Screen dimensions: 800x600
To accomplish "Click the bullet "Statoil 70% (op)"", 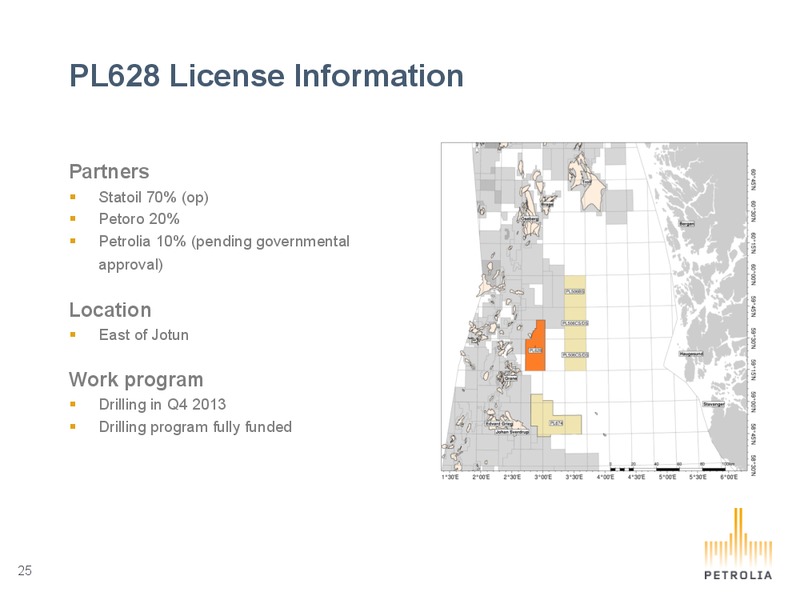I will pos(154,197).
